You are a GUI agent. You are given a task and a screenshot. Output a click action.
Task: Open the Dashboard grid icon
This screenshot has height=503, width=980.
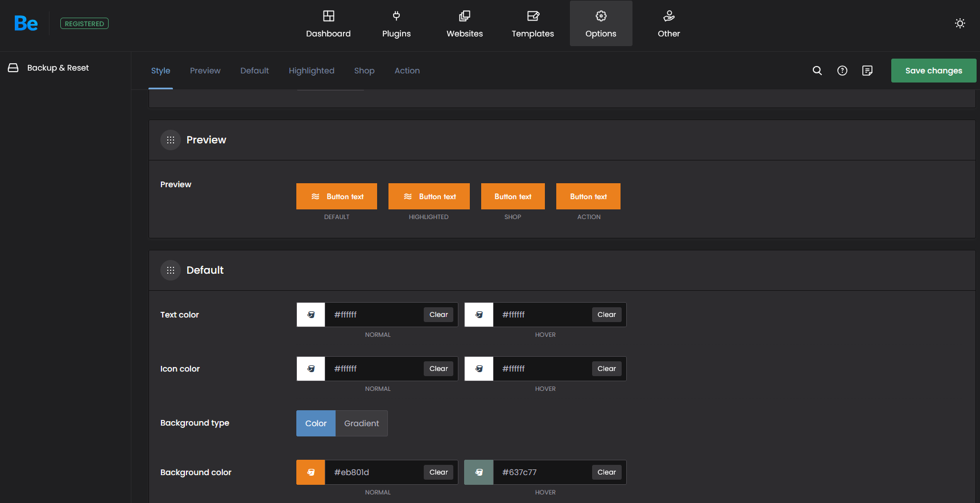click(x=328, y=16)
